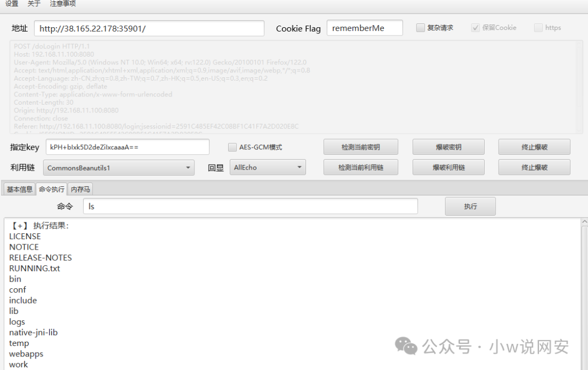Open the 关于 menu
This screenshot has width=588, height=370.
tap(34, 4)
